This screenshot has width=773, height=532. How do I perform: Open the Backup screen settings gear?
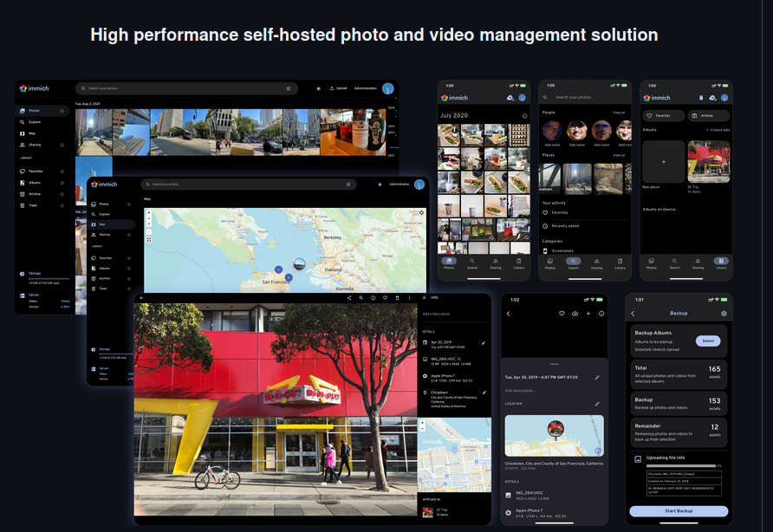(x=724, y=314)
